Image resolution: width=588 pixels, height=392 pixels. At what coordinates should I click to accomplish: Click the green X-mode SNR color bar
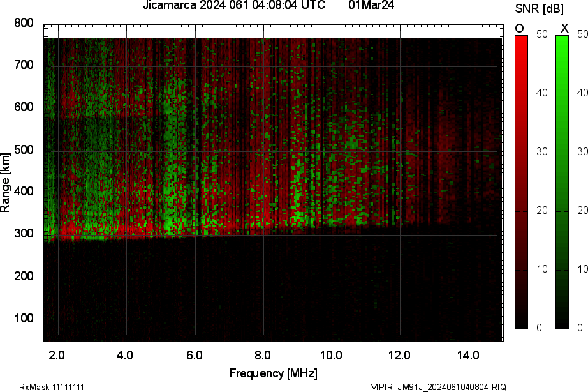[x=562, y=182]
